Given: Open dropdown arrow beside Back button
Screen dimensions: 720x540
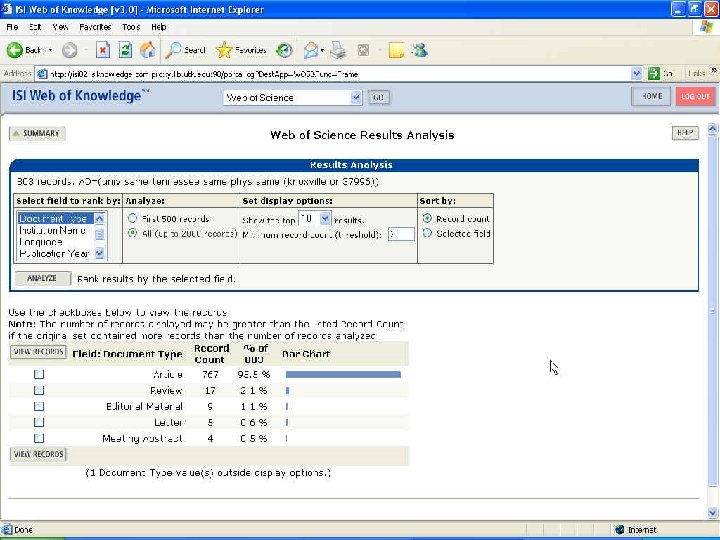Looking at the screenshot, I should point(50,50).
